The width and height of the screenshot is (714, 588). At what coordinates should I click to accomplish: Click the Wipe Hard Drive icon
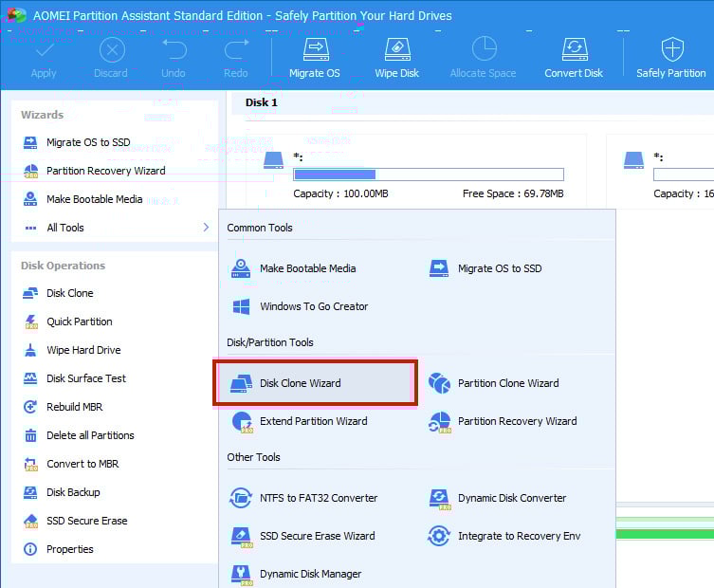30,350
